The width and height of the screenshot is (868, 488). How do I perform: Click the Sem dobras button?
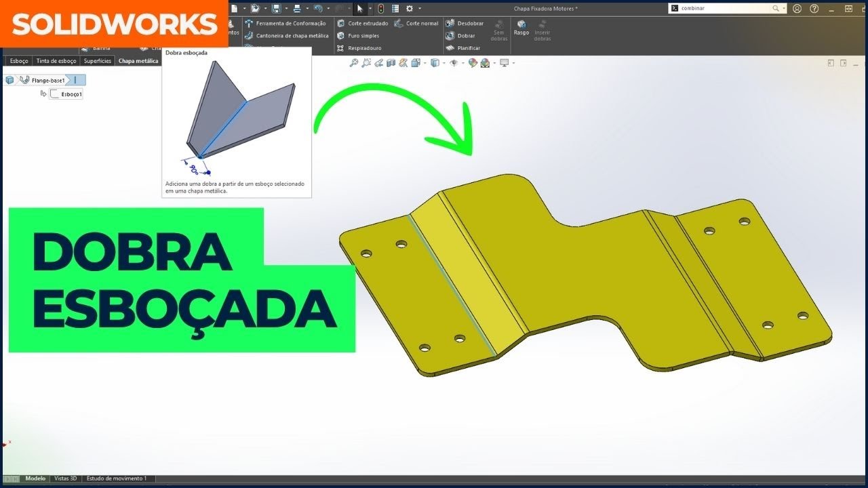[x=499, y=30]
